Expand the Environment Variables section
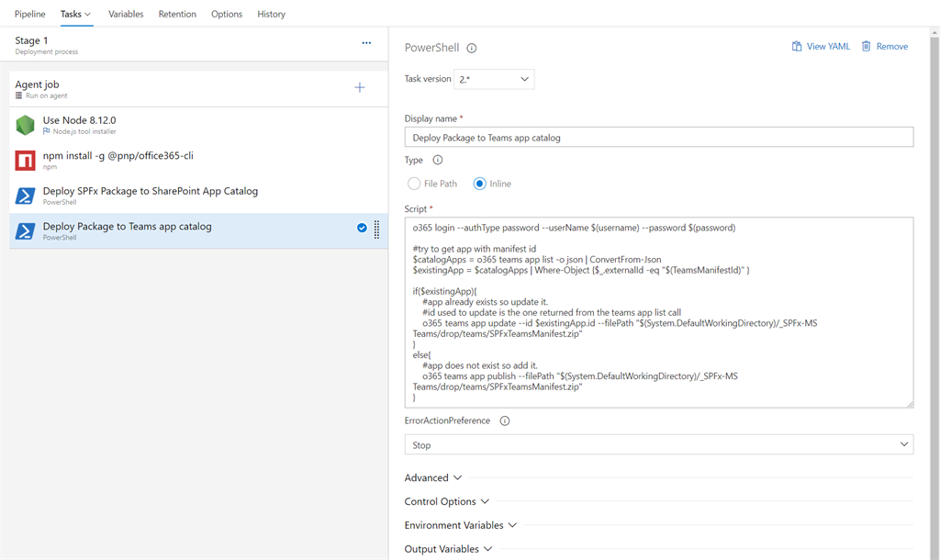The width and height of the screenshot is (940, 560). 461,525
